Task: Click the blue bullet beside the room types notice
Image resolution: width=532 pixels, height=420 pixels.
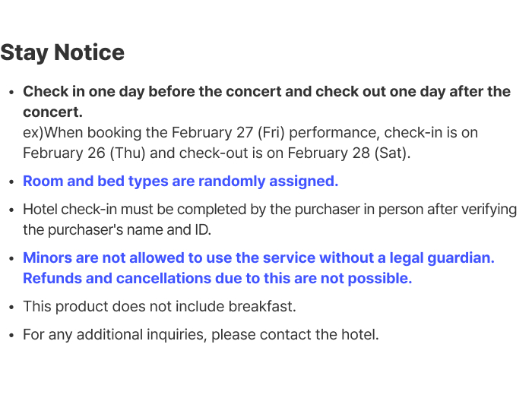Action: [x=11, y=182]
